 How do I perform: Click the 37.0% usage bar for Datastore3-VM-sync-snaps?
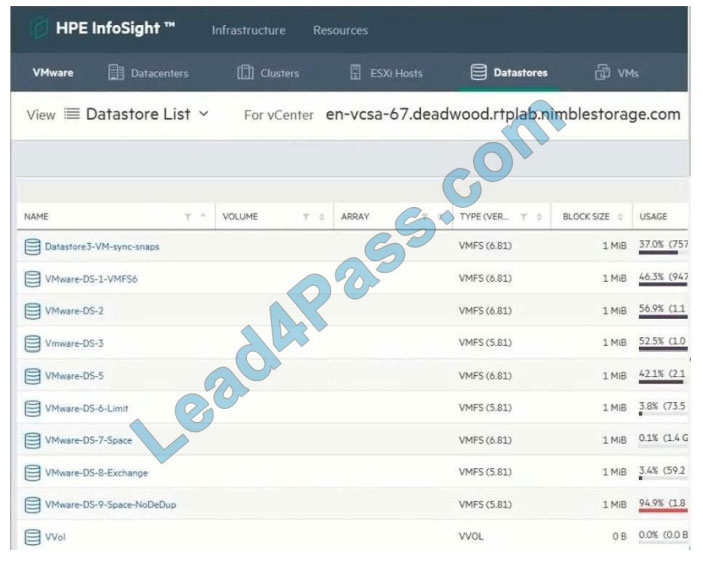click(663, 253)
